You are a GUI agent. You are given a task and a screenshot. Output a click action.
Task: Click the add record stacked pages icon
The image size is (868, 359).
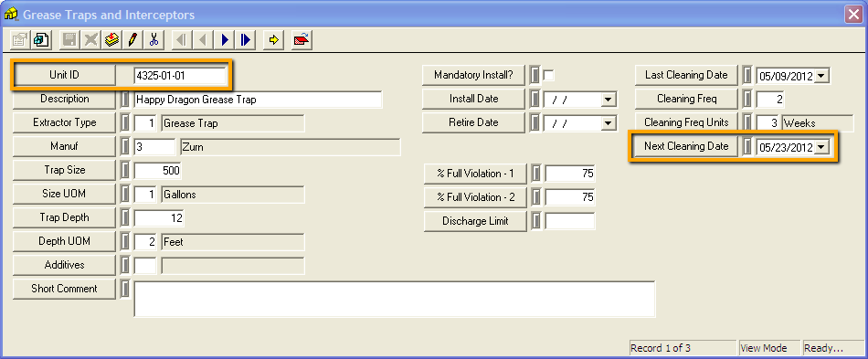(112, 40)
